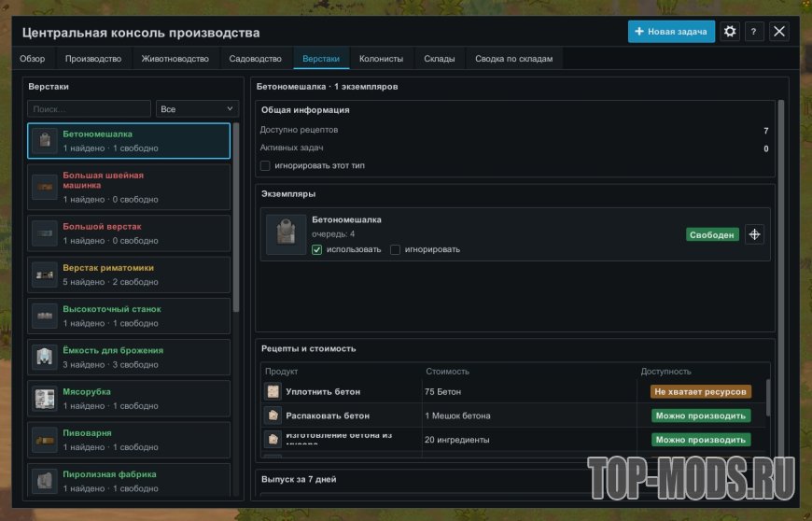Click the Распаковать бетон recipe icon

(x=273, y=415)
